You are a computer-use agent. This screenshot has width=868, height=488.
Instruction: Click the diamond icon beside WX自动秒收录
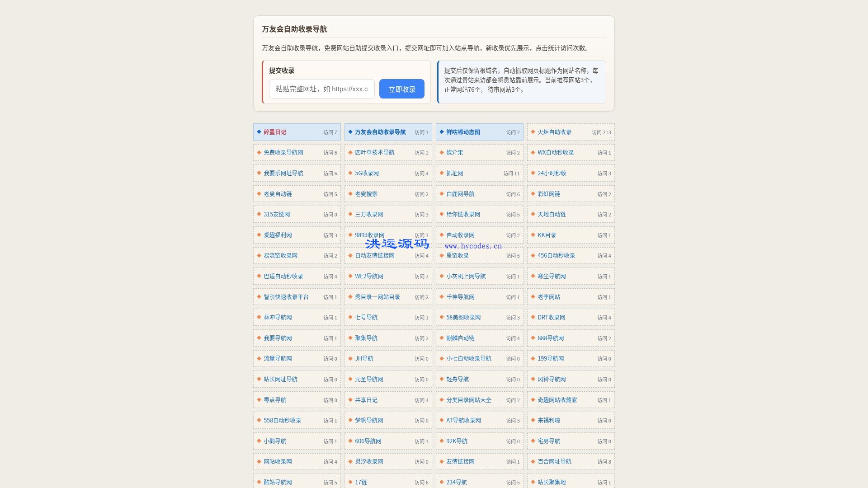(533, 153)
